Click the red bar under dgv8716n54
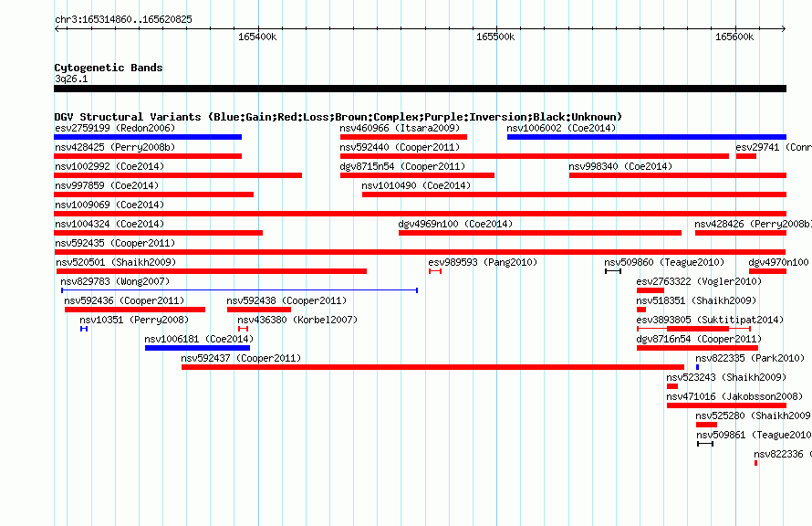The height and width of the screenshot is (526, 812). (698, 348)
